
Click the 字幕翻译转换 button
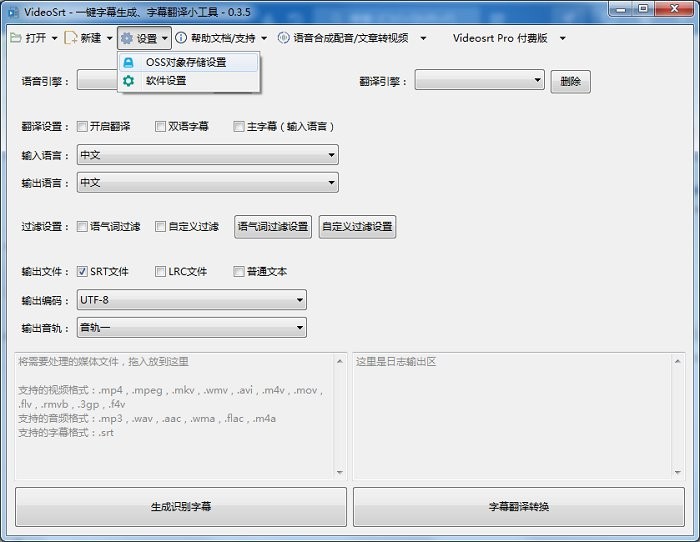[519, 507]
